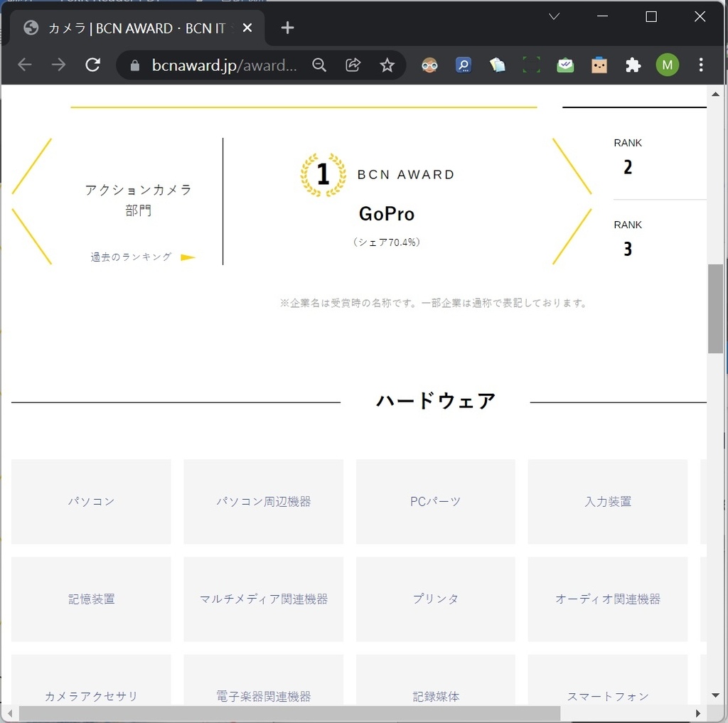Share this page from address bar

pos(353,65)
